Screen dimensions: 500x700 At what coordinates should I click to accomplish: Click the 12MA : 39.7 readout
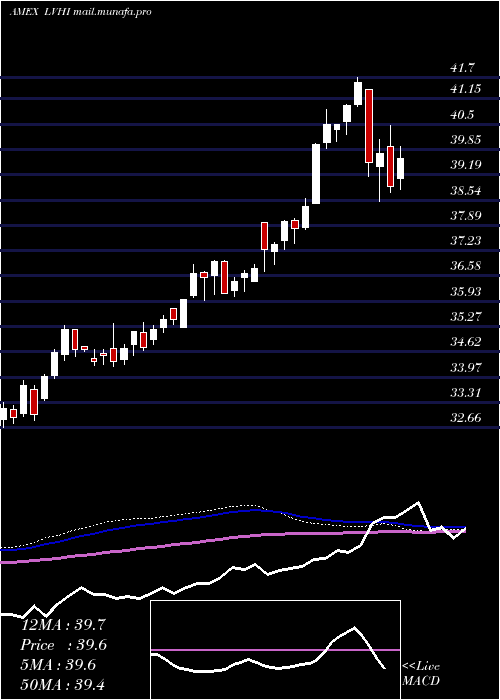point(63,625)
